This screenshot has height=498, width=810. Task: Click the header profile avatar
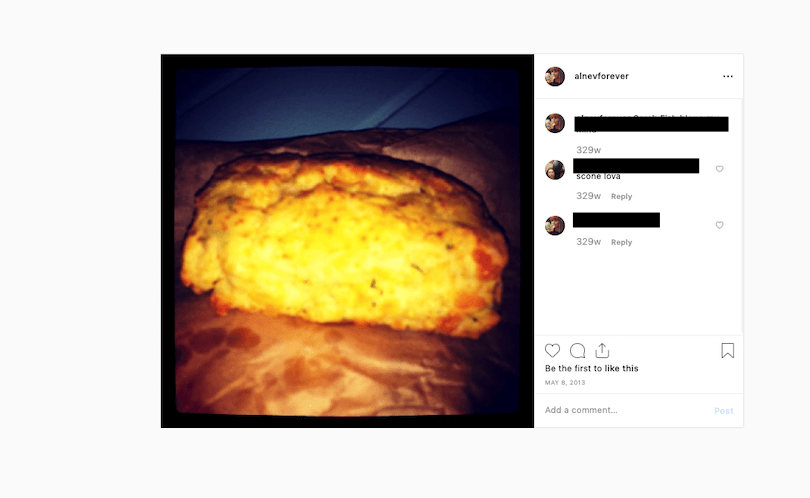[555, 76]
